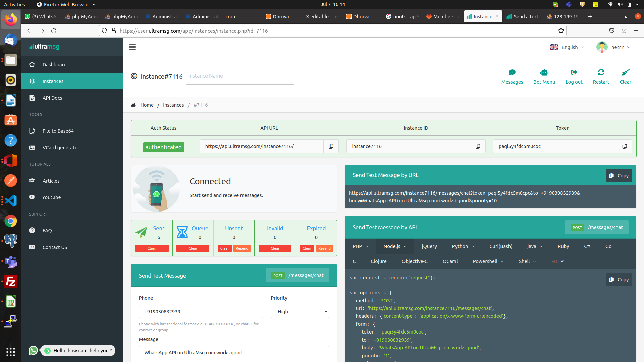644x362 pixels.
Task: Toggle the sidebar hamburger menu
Action: pyautogui.click(x=132, y=47)
